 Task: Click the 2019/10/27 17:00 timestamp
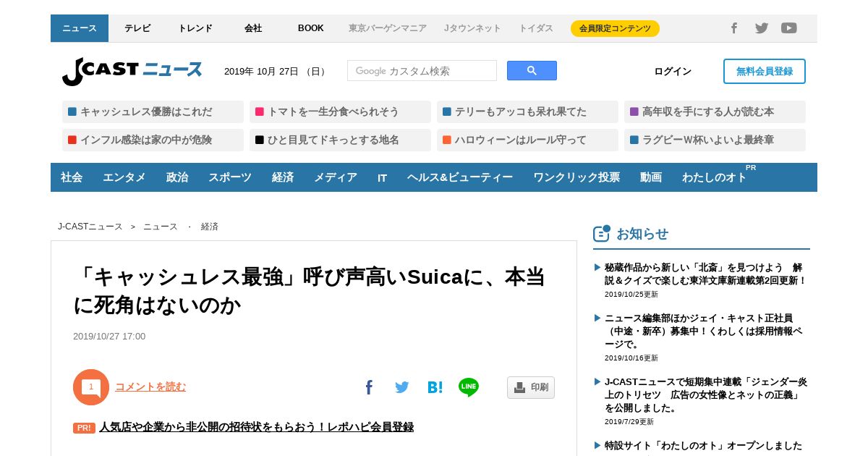tap(109, 337)
